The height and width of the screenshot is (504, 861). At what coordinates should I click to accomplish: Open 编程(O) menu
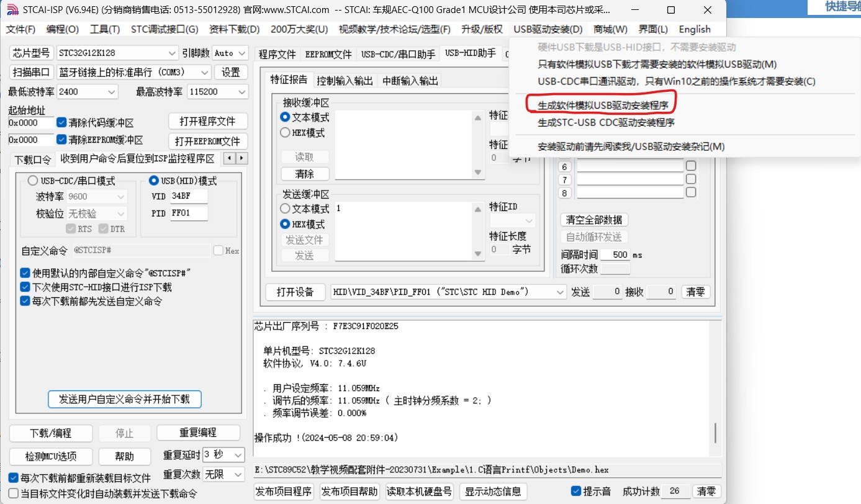click(x=63, y=29)
